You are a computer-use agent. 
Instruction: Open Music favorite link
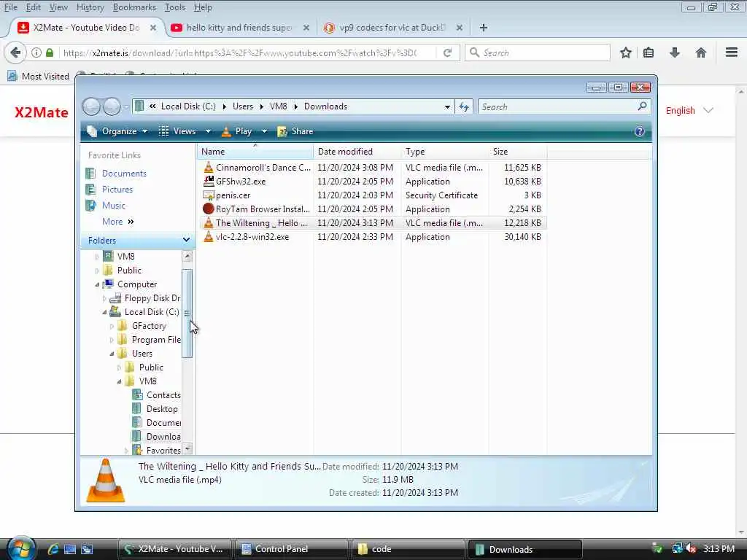[x=113, y=206]
